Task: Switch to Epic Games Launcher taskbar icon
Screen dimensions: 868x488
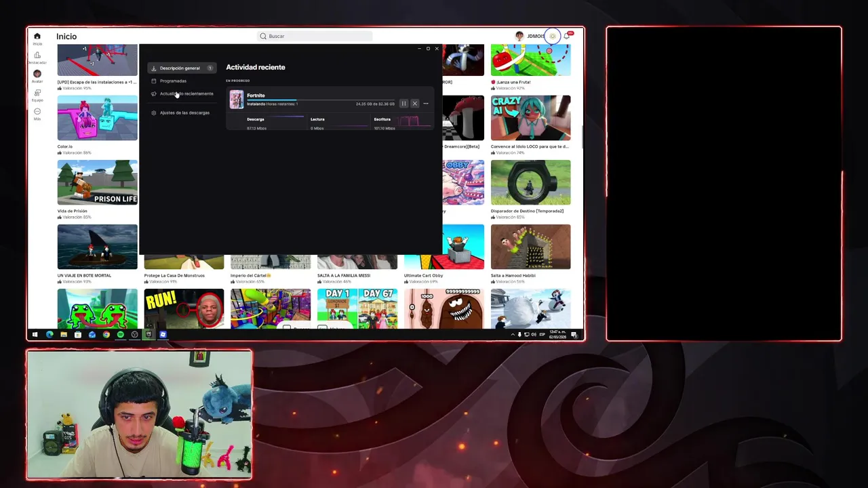Action: click(x=149, y=335)
